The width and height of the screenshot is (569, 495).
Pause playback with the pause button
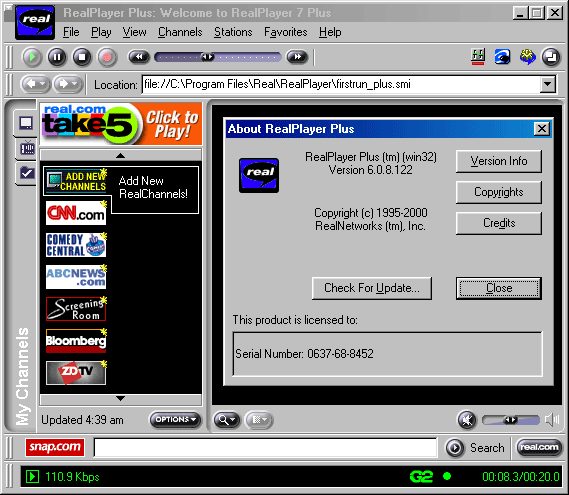coord(57,57)
